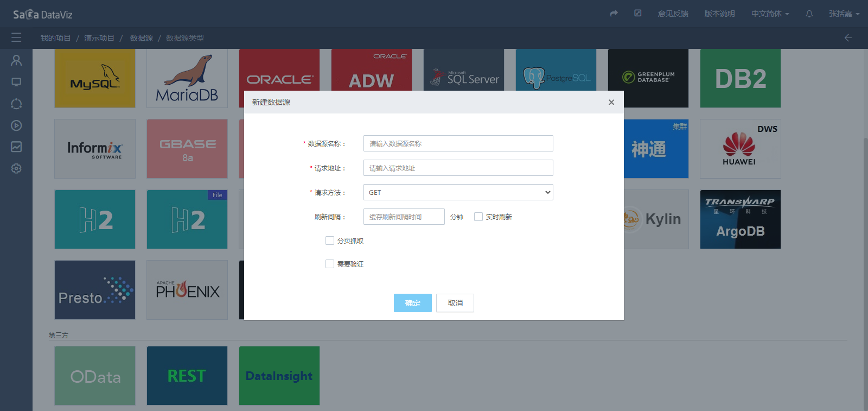Go to 演示项目 breadcrumb
The height and width of the screenshot is (411, 868).
pos(99,38)
